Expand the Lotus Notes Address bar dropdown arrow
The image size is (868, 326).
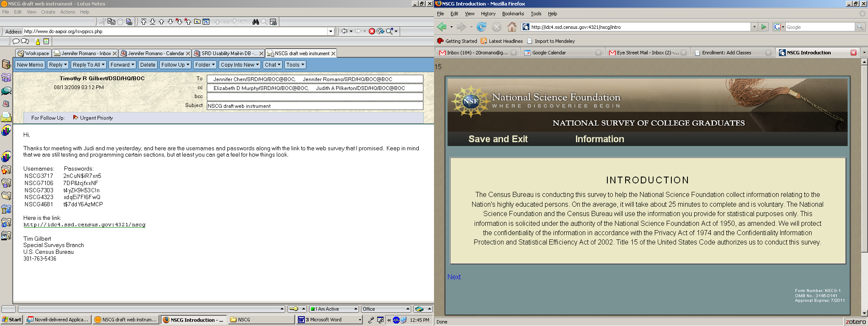[x=331, y=31]
